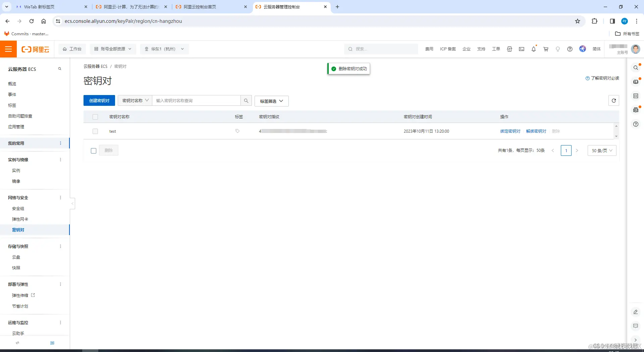This screenshot has height=352, width=644.
Task: Open the account all resources dropdown
Action: point(113,49)
